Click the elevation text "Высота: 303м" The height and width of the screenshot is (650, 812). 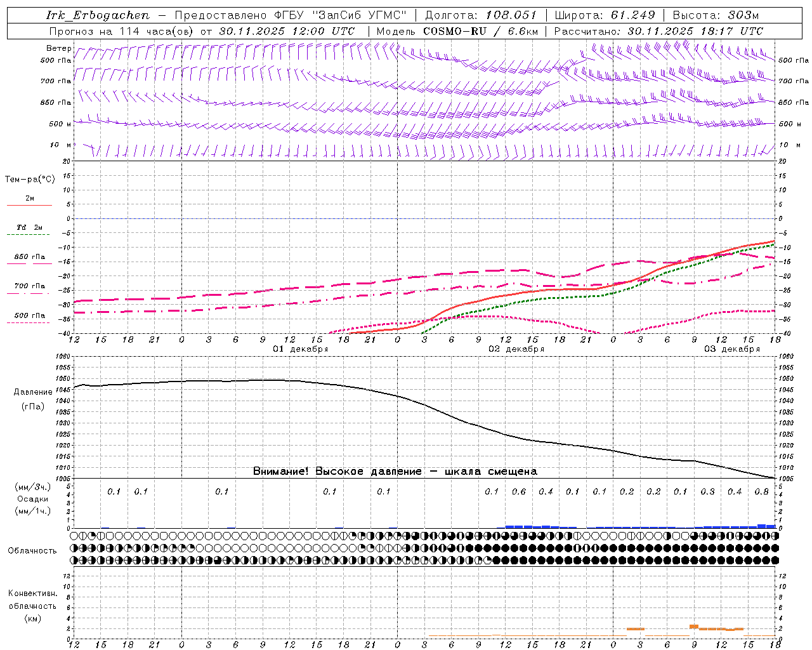point(716,15)
